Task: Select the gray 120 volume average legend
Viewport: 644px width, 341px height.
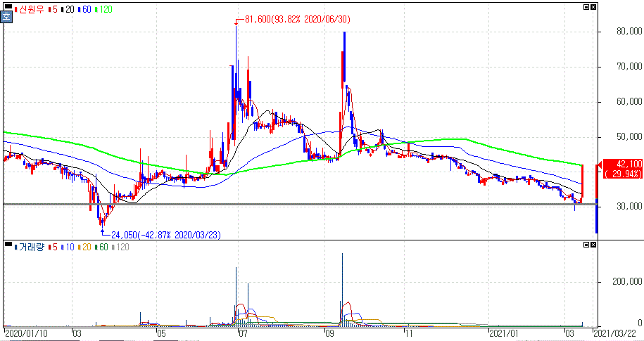Action: point(120,247)
